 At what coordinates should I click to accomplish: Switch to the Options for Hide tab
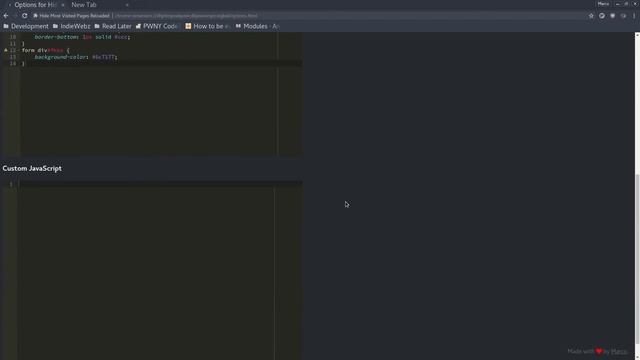click(35, 5)
